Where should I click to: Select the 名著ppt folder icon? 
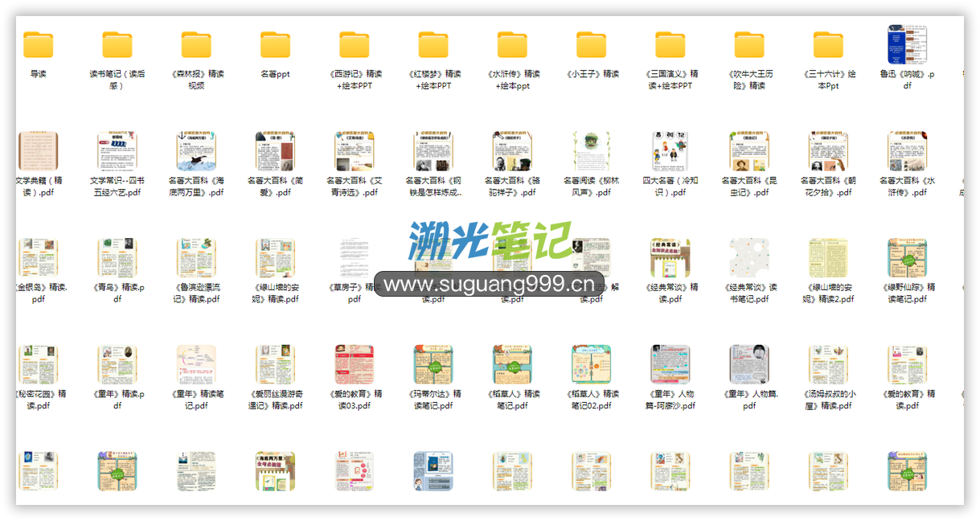coord(275,45)
